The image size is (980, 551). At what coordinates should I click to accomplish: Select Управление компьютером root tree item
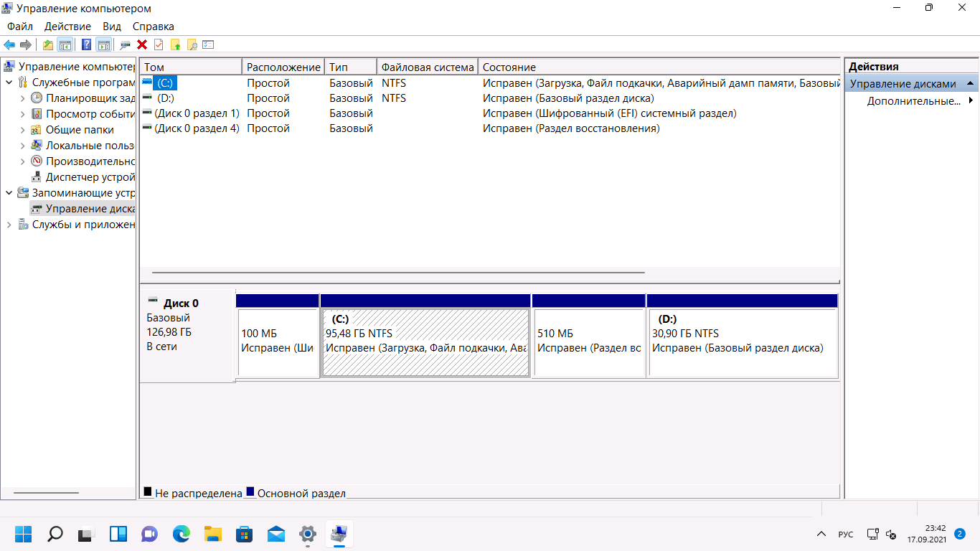70,67
